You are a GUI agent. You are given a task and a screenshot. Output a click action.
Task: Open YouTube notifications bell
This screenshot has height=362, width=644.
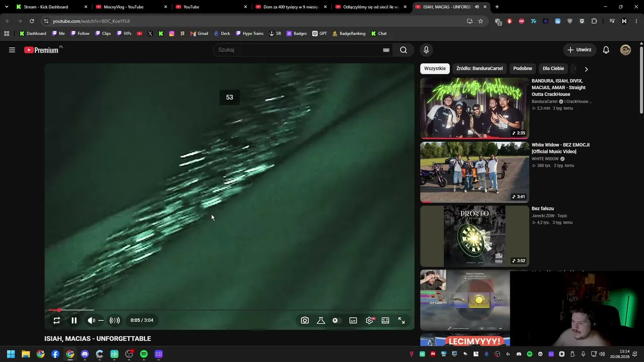[x=606, y=50]
